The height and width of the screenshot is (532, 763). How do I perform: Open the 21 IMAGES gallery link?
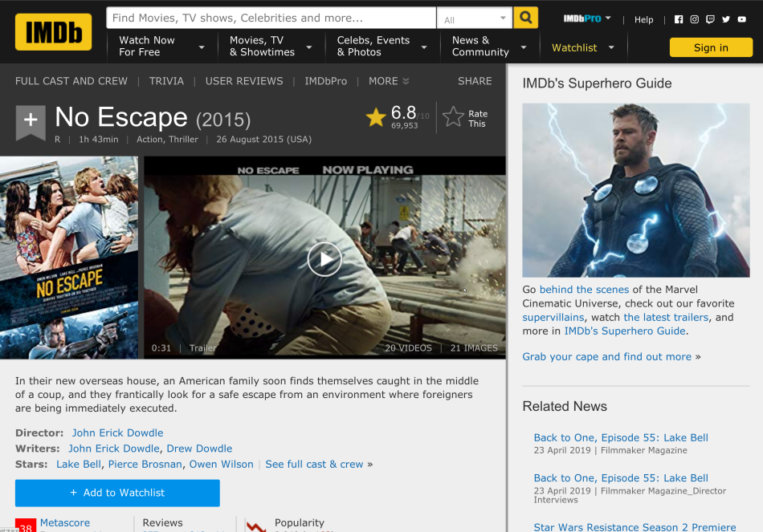[x=474, y=348]
